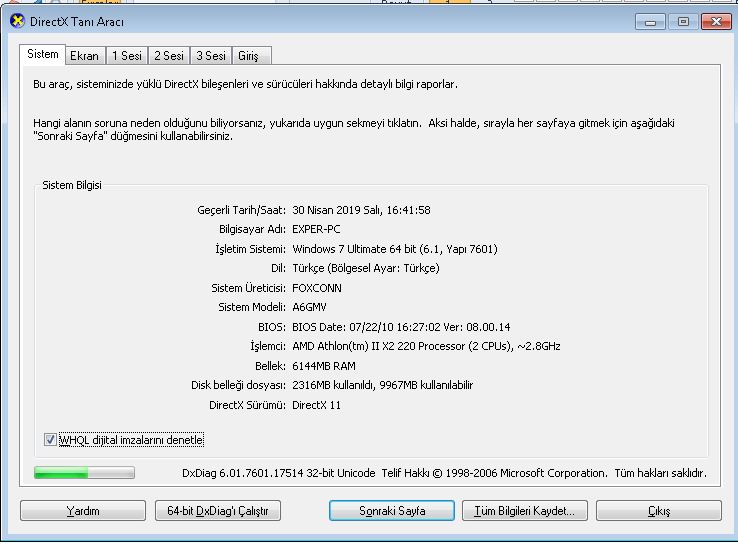Toggle WHQL dijital imzalarını denetle checkbox
Image resolution: width=738 pixels, height=545 pixels.
[x=50, y=440]
